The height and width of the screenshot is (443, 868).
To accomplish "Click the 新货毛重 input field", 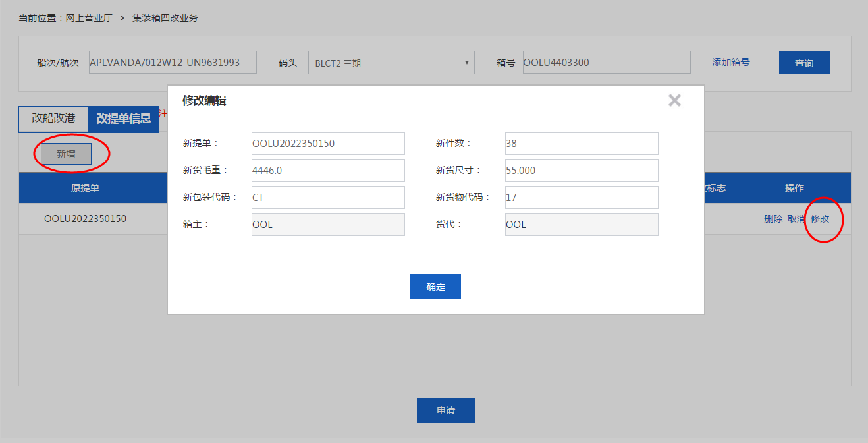I will [x=328, y=170].
